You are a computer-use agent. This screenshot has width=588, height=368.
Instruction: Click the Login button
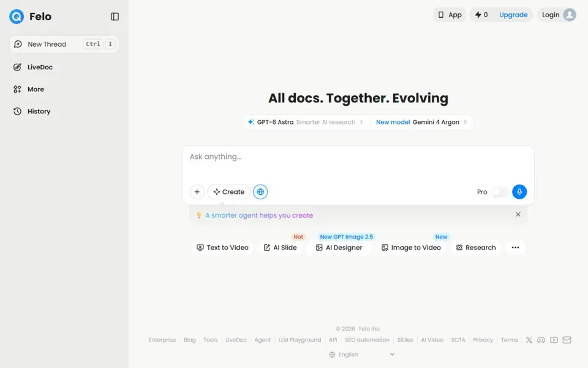click(551, 15)
